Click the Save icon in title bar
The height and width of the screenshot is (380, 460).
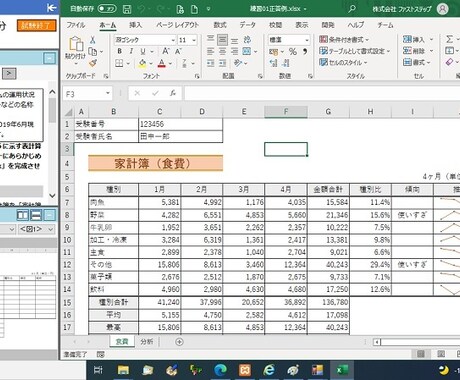click(127, 9)
